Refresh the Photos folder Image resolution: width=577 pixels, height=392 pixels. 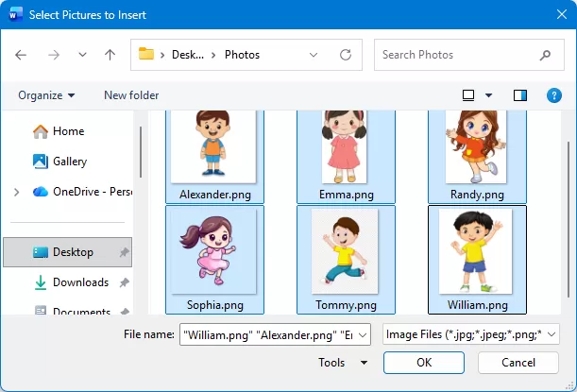pos(346,55)
